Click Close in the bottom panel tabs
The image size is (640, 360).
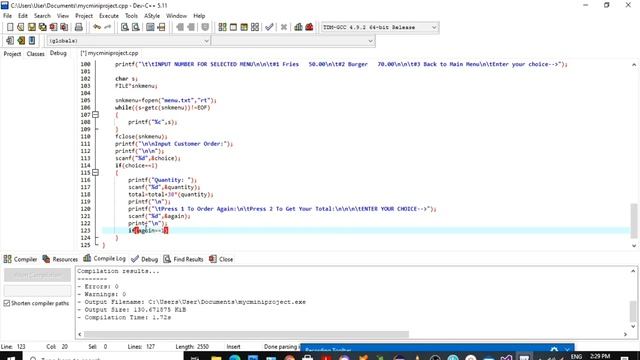[x=221, y=259]
